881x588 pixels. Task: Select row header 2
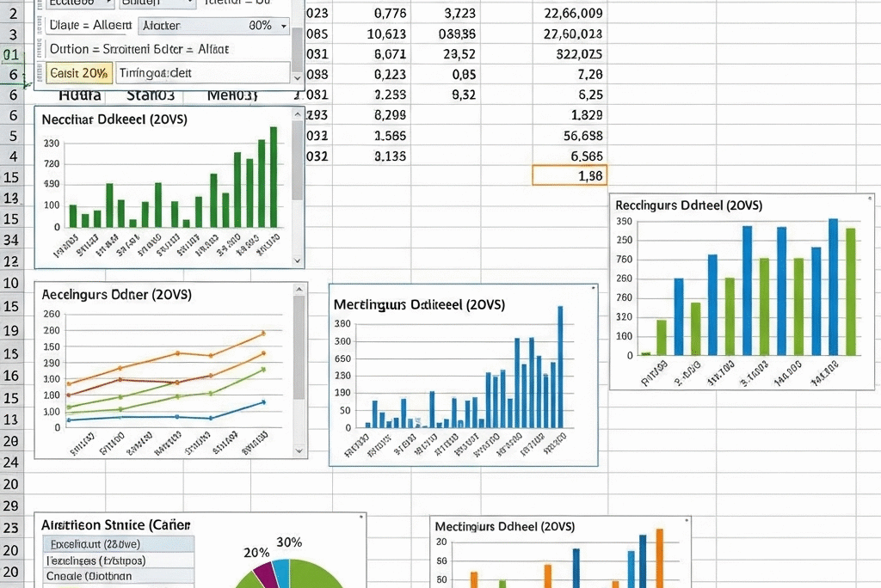12,13
